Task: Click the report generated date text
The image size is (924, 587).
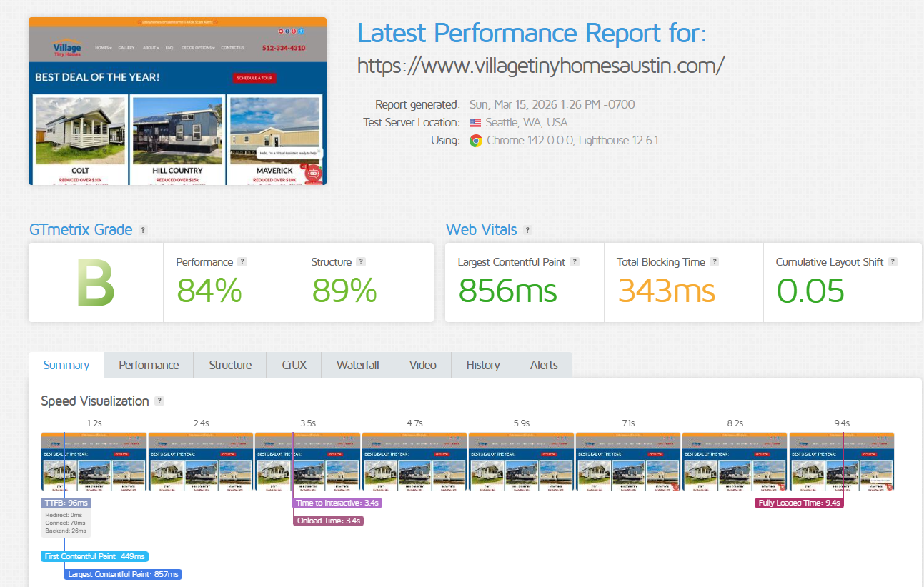Action: (x=552, y=105)
